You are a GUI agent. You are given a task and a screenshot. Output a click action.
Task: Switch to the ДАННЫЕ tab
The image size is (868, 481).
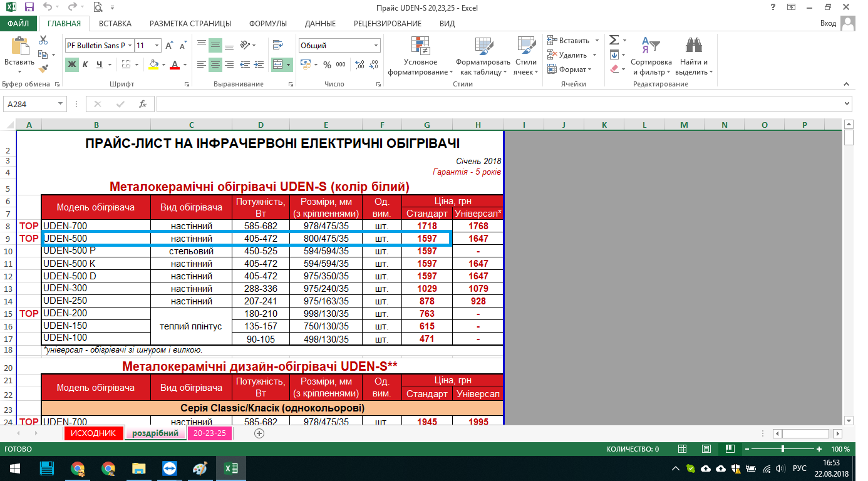tap(320, 23)
